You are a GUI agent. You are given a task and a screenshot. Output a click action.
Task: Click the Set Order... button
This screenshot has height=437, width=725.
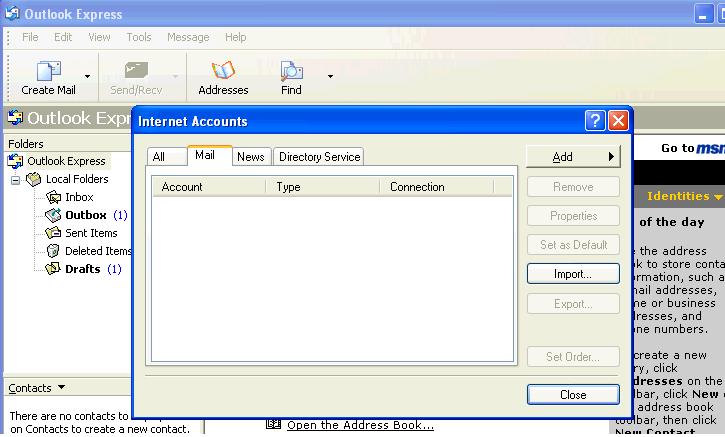click(573, 357)
